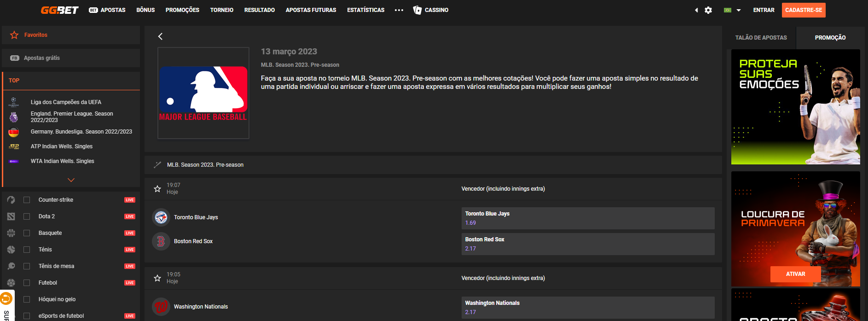Check the Dota 2 checkbox
868x321 pixels.
27,216
